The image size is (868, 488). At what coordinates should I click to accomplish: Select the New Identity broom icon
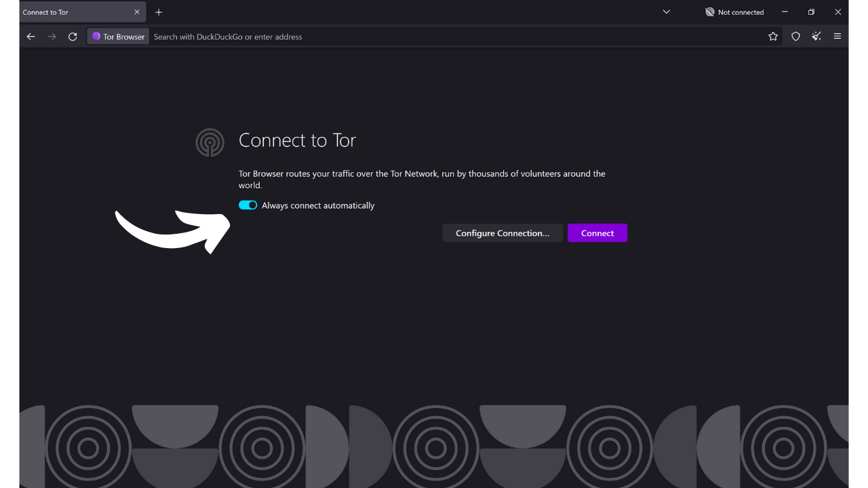(816, 37)
